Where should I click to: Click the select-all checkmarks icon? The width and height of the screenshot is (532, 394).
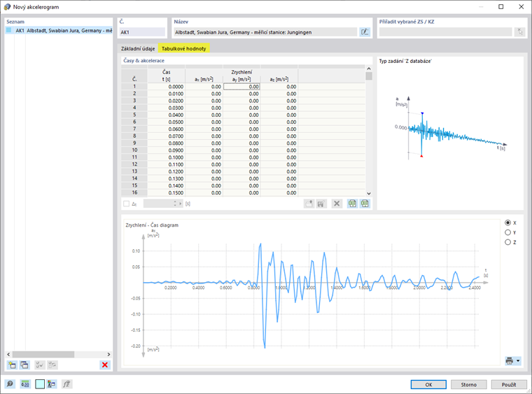[x=40, y=365]
